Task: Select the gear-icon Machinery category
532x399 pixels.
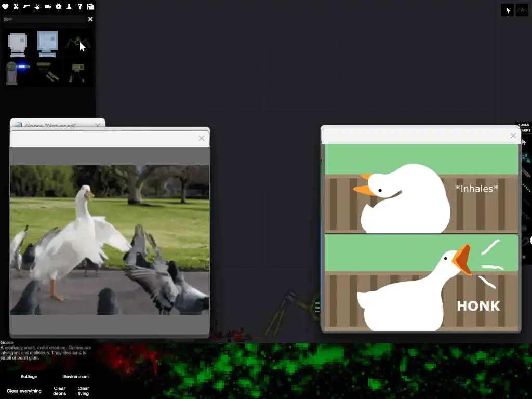Action: point(58,6)
